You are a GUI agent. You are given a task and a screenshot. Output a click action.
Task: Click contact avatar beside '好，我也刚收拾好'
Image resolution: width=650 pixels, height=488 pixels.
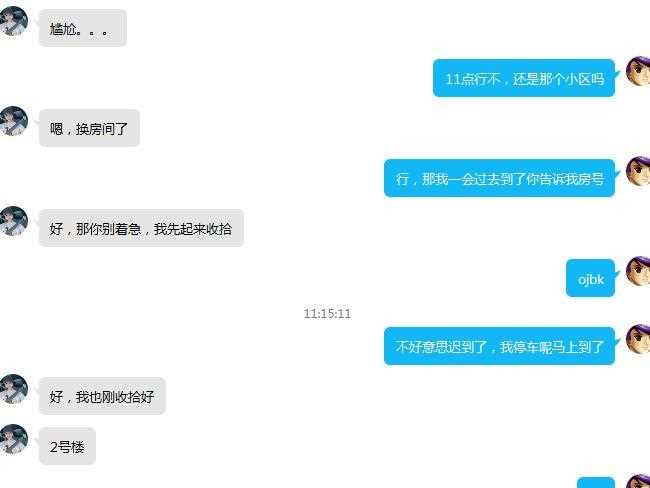coord(13,389)
